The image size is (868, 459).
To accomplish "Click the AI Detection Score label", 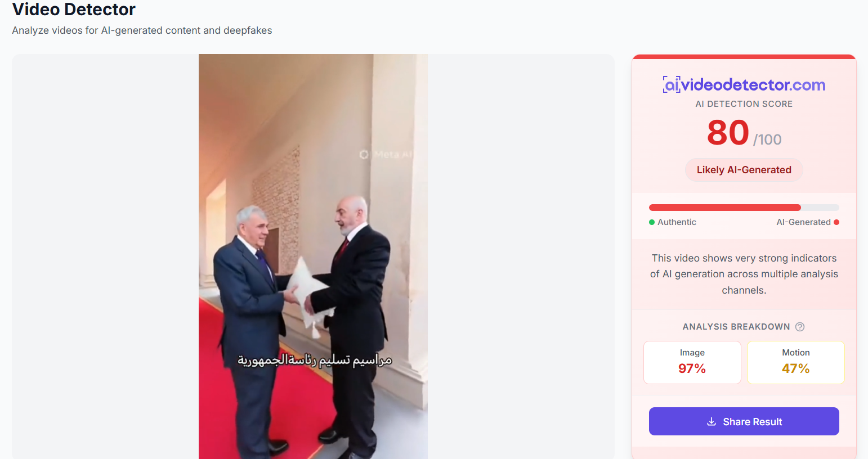I will 744,104.
